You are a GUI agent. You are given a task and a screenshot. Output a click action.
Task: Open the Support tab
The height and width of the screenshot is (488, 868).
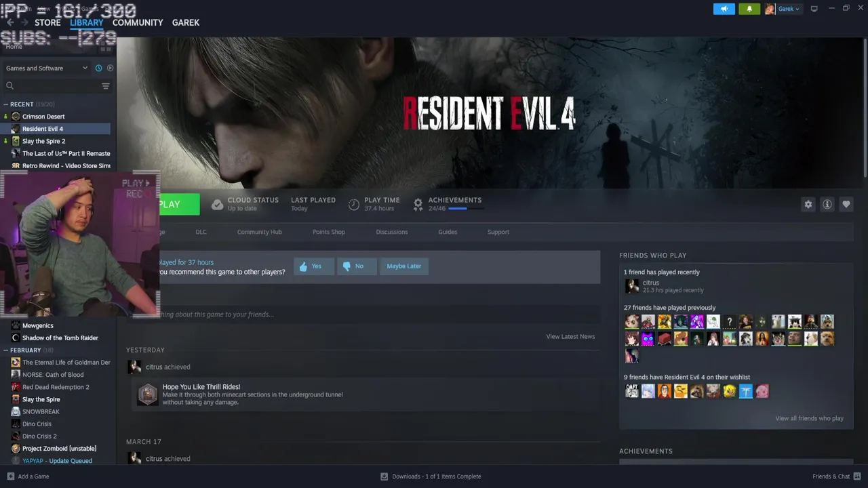[498, 232]
